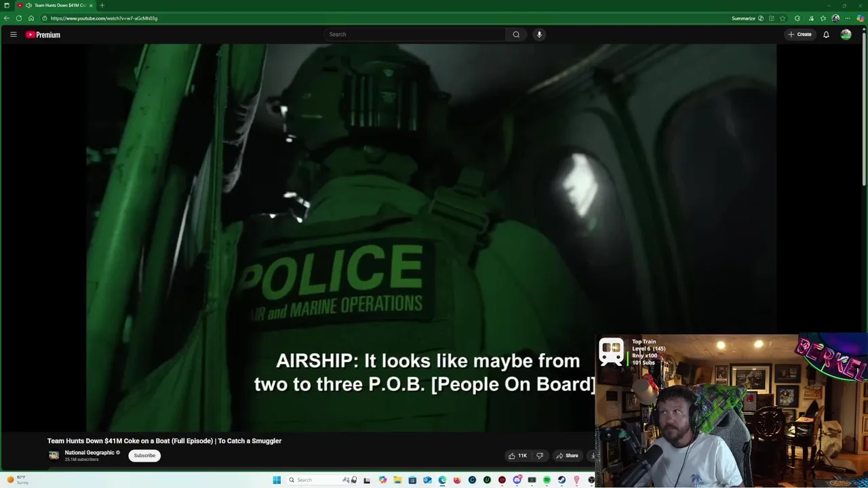Image resolution: width=868 pixels, height=488 pixels.
Task: Open the YouTube account avatar menu
Action: pos(846,35)
